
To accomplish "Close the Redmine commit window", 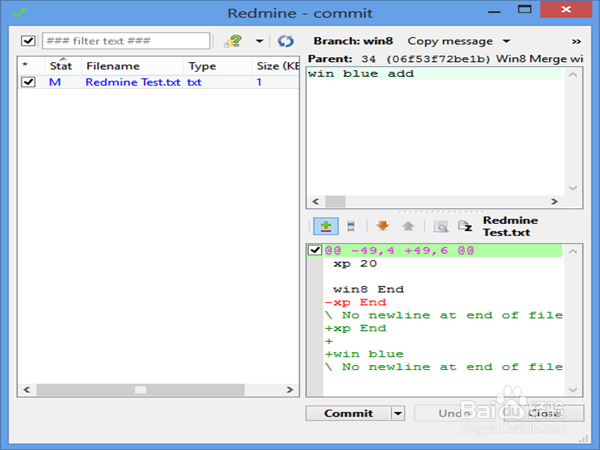I will (566, 9).
